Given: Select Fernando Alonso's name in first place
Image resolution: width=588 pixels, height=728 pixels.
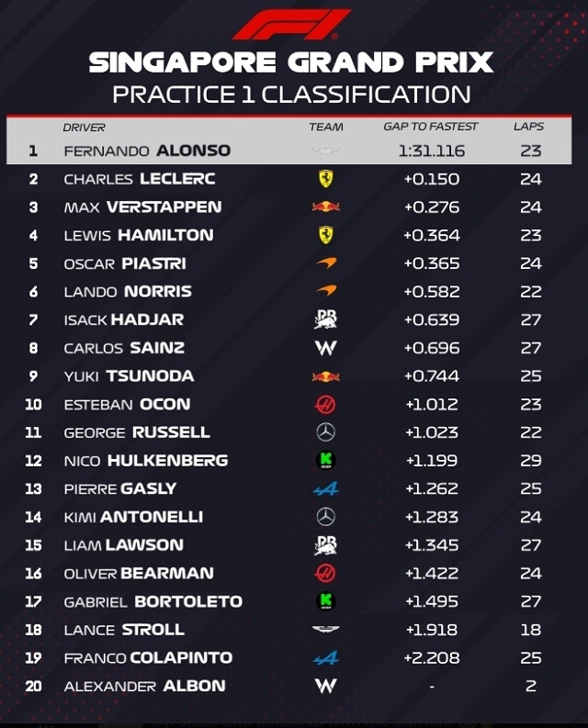Looking at the screenshot, I should click(147, 151).
